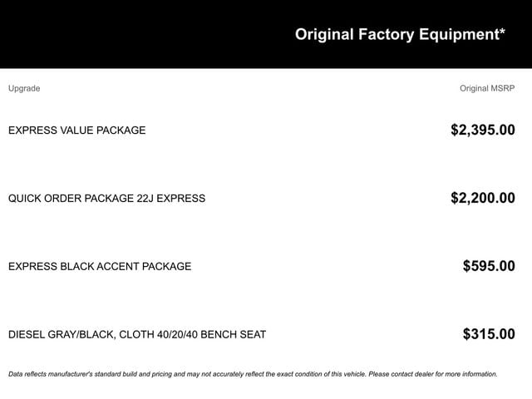Click the asterisk after Equipment in the title
Image resolution: width=532 pixels, height=399 pixels.
tap(502, 33)
